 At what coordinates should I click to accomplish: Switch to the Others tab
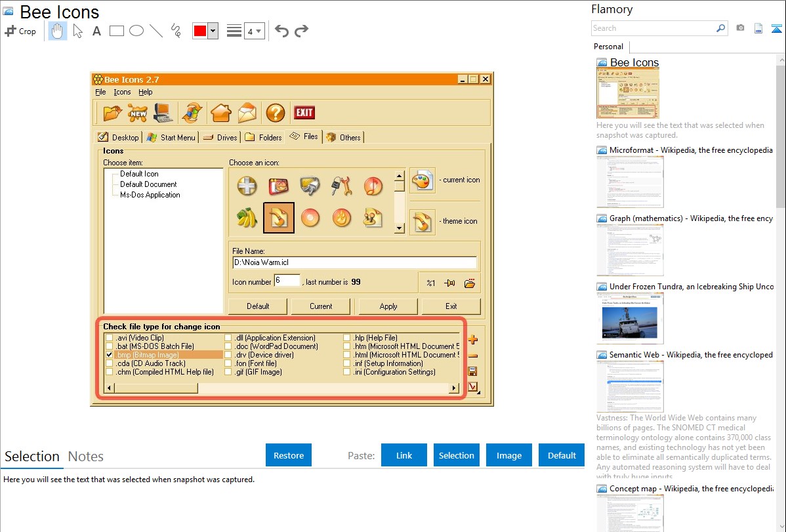tap(344, 137)
